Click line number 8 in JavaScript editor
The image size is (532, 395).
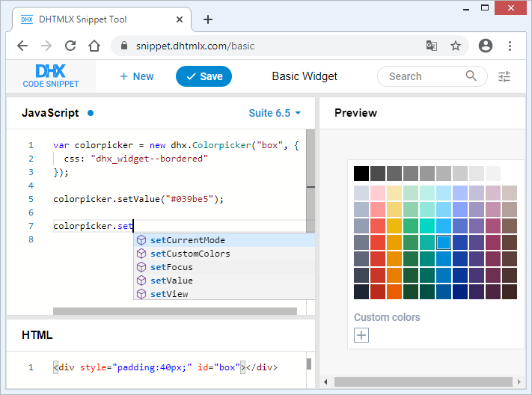tap(31, 239)
